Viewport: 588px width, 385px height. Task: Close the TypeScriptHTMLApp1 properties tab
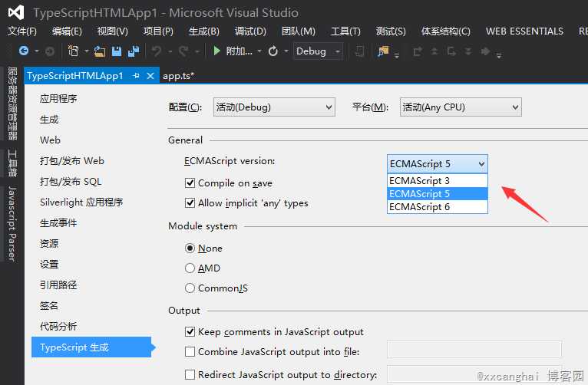150,76
